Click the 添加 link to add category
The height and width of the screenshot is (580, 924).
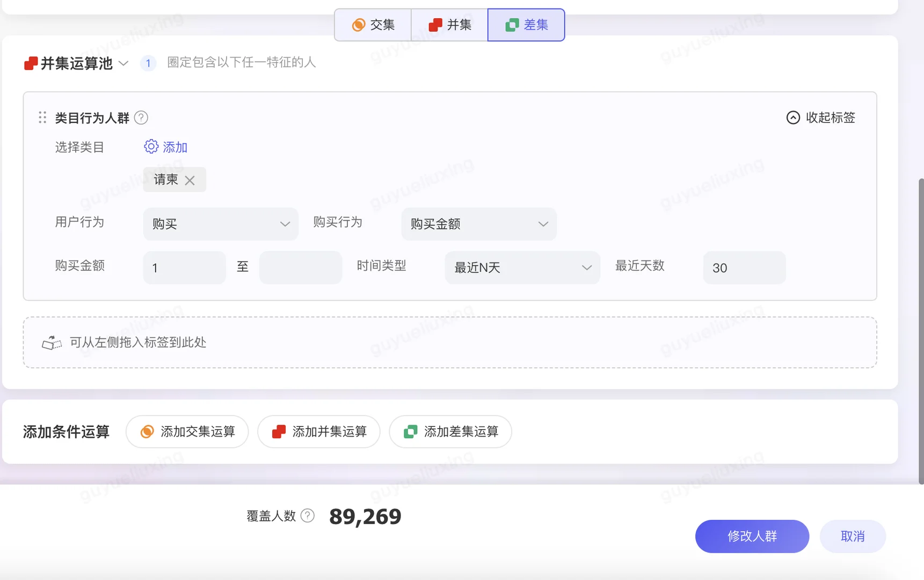click(x=176, y=147)
